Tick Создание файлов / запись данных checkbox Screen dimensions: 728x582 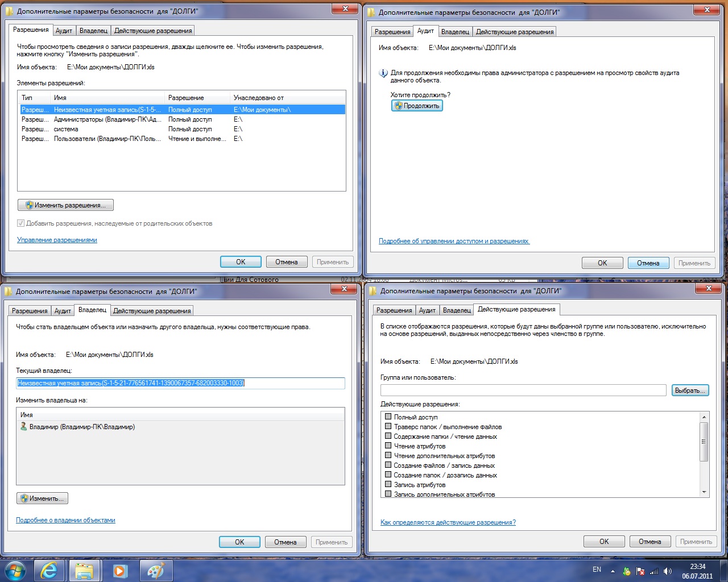coord(388,465)
